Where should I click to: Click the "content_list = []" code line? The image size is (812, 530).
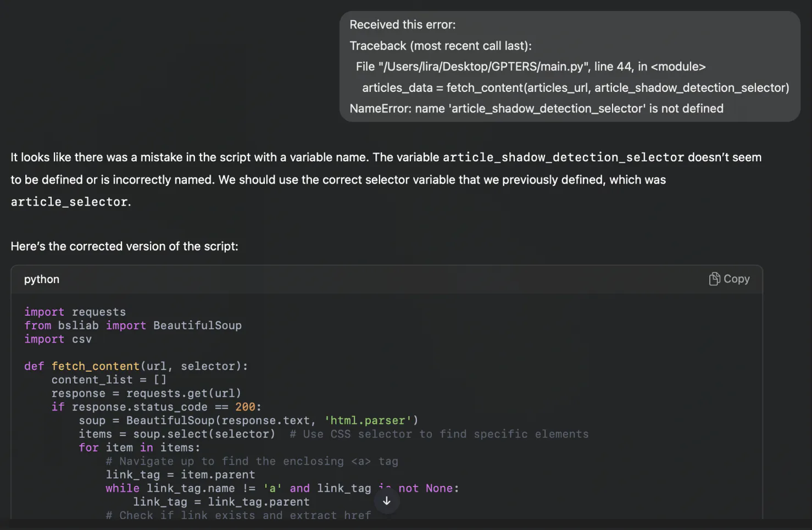click(x=109, y=380)
